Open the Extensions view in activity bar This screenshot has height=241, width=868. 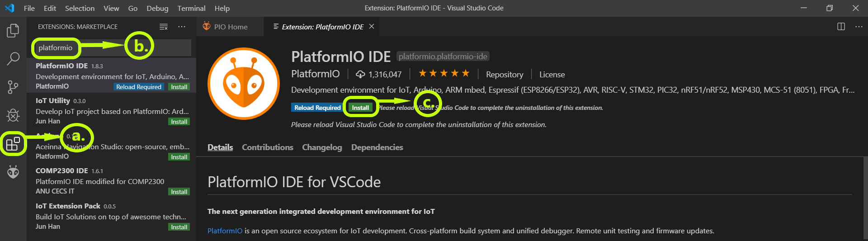13,144
